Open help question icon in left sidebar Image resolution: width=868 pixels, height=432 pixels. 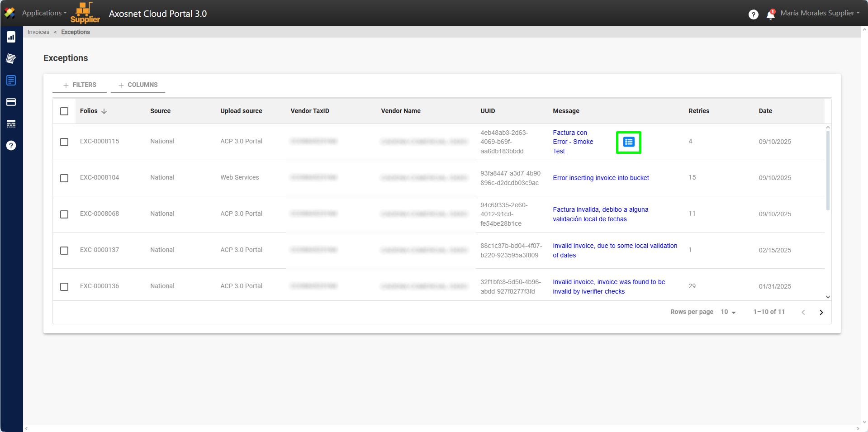coord(11,146)
